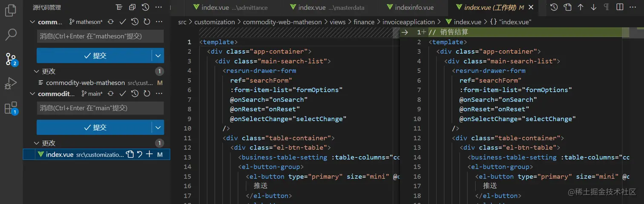The height and width of the screenshot is (204, 644).
Task: View history for the matheson repository
Action: (135, 22)
